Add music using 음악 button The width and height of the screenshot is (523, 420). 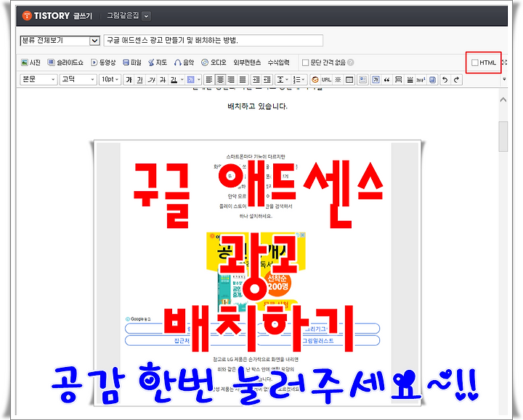coord(184,62)
